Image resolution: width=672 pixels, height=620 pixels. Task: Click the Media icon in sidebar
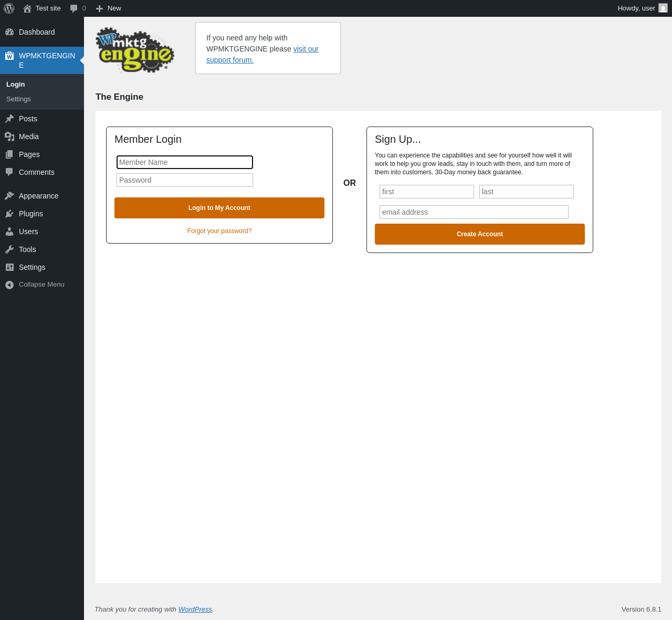click(9, 136)
